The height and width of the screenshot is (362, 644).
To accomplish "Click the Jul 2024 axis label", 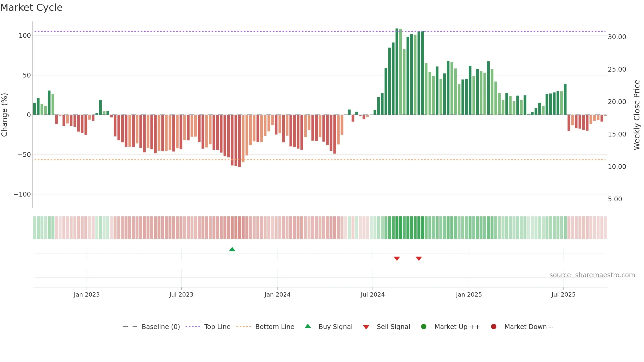I will tap(373, 295).
